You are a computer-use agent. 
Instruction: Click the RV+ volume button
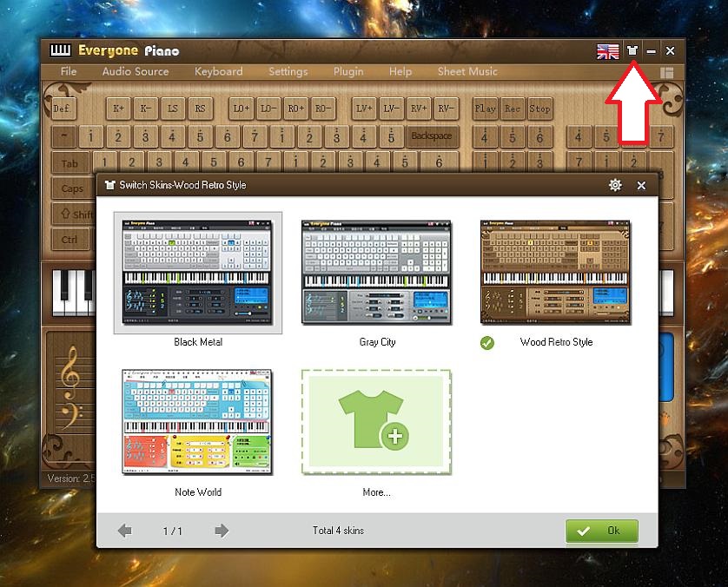pos(419,109)
